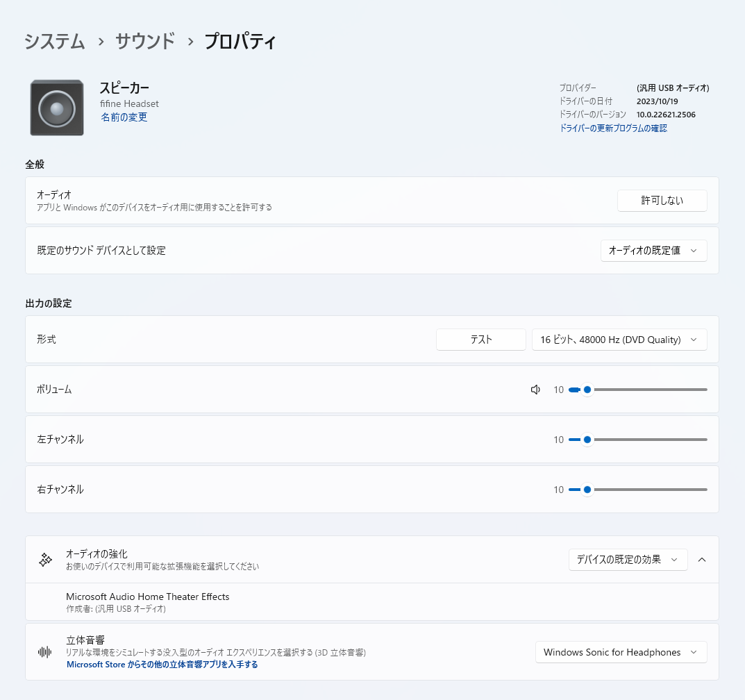Go back to サウンド breadcrumb
The width and height of the screenshot is (745, 700).
tap(145, 42)
